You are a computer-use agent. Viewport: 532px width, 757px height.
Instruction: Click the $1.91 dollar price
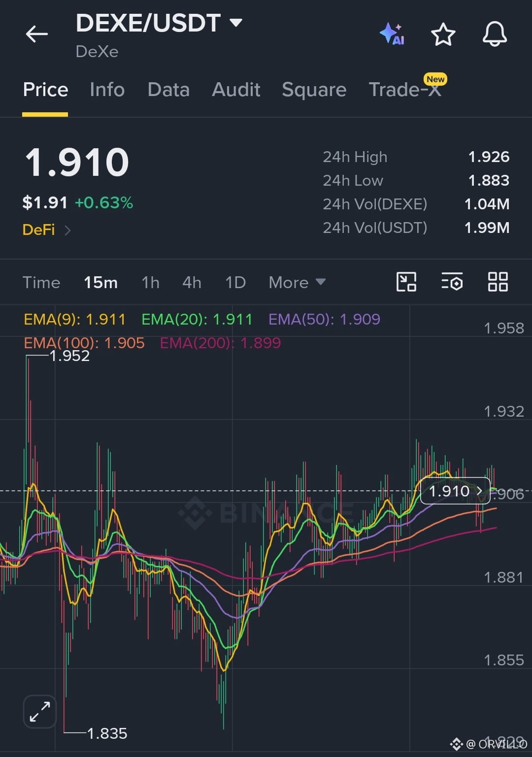pos(45,202)
